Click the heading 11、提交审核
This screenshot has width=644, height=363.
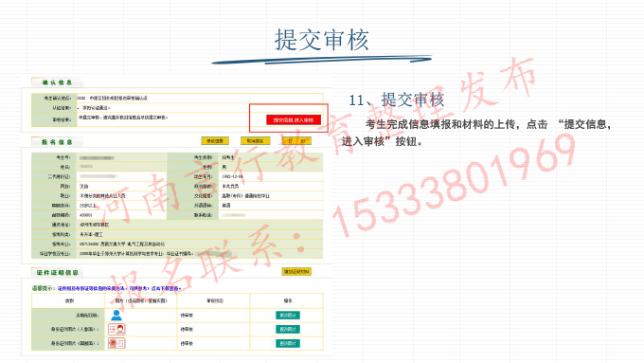(396, 100)
